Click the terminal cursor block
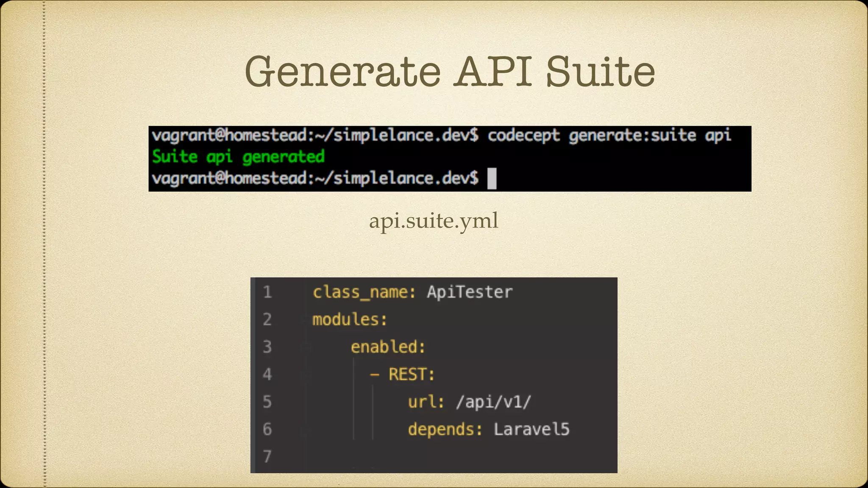The image size is (868, 488). (492, 178)
